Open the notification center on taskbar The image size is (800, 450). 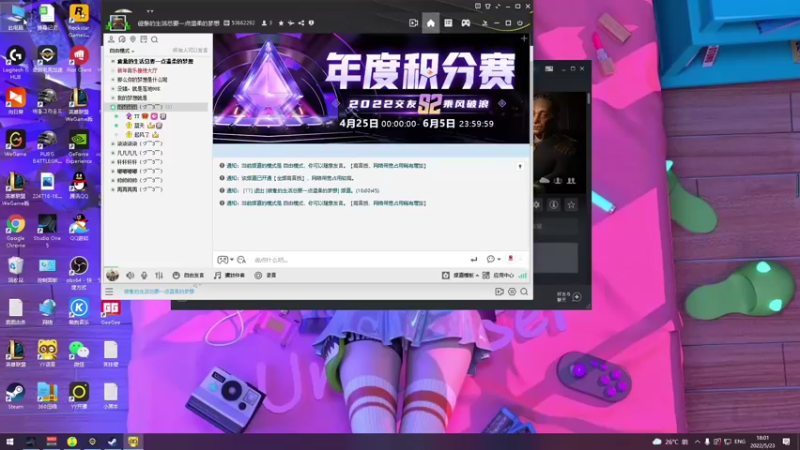pos(786,442)
